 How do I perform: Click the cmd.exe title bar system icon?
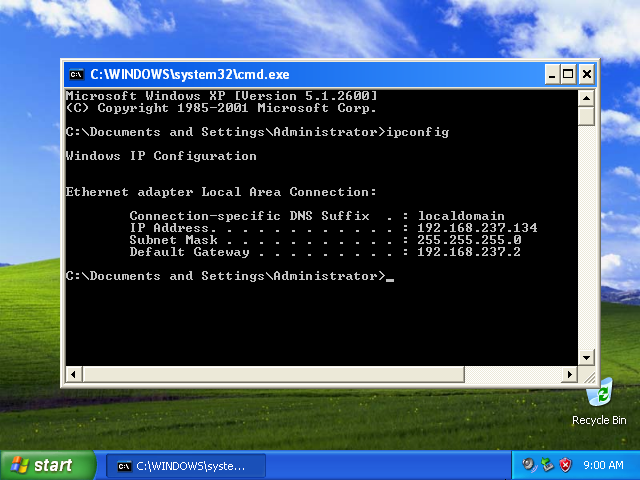pos(76,74)
